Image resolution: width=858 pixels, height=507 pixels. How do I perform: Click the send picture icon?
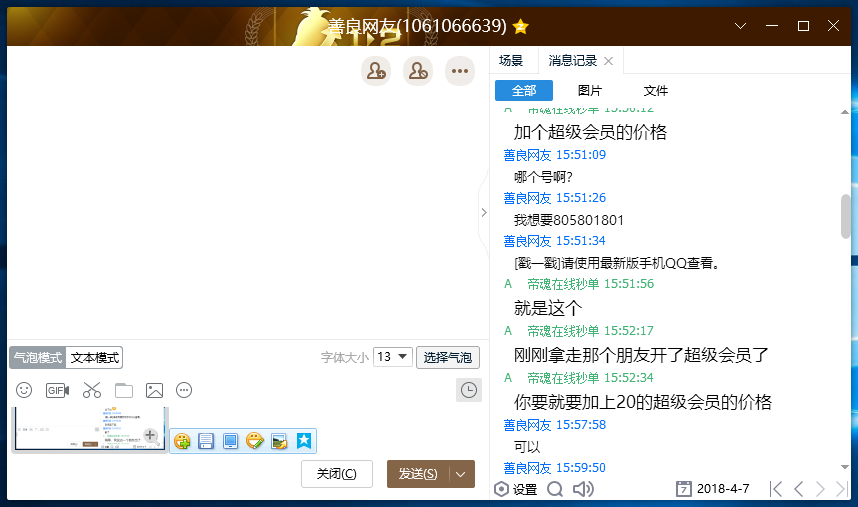[x=154, y=390]
